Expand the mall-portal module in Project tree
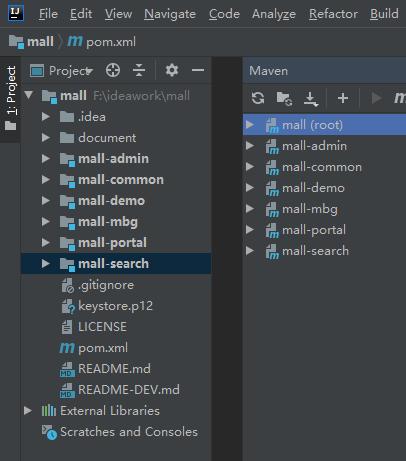406x461 pixels. (x=46, y=243)
